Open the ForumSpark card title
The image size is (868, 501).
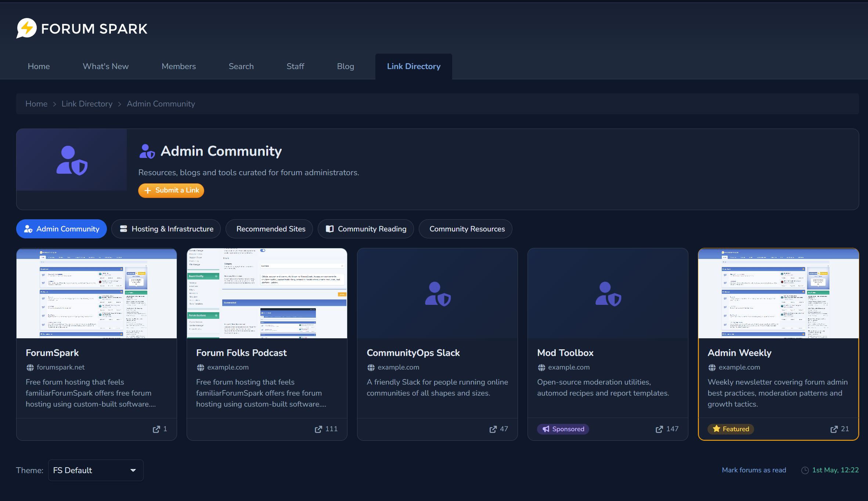pyautogui.click(x=52, y=353)
